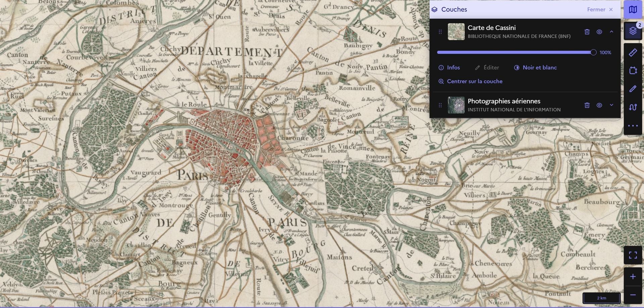Click the Institut National de l'Information subtitle
The image size is (644, 308).
(514, 110)
